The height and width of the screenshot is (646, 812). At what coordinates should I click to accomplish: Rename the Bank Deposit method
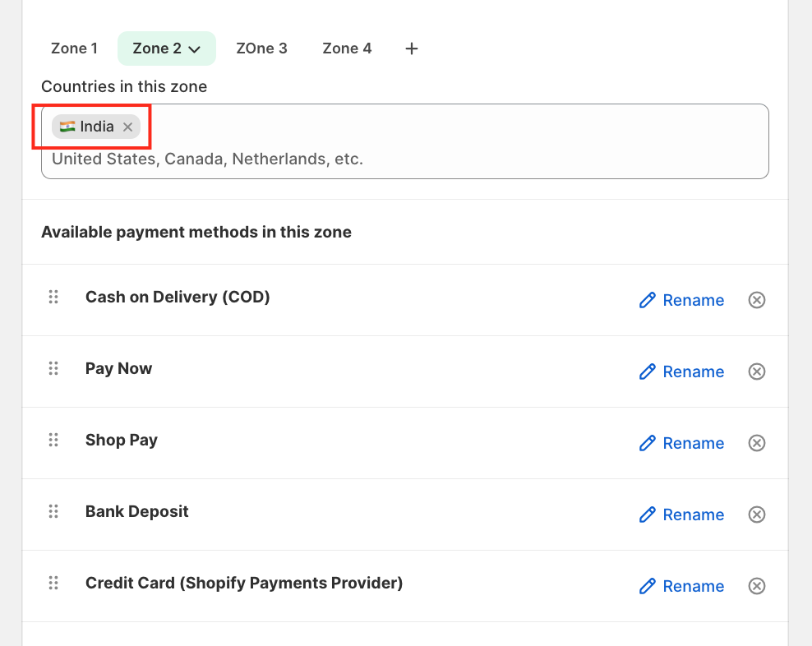[681, 514]
